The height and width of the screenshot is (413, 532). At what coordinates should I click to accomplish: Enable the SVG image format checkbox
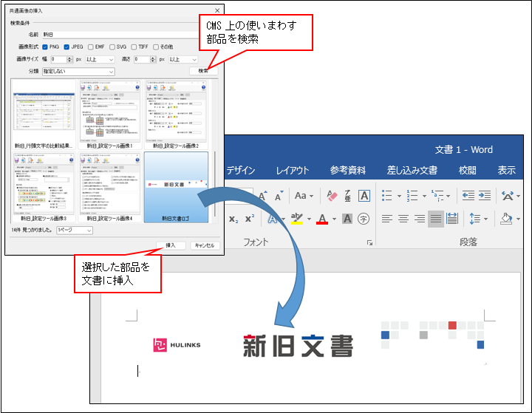point(112,47)
